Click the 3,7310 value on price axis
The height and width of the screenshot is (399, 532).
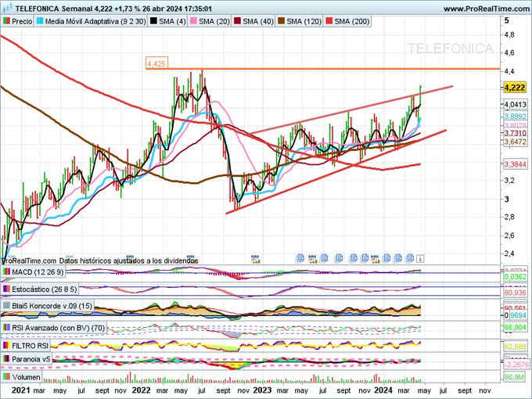[x=515, y=133]
